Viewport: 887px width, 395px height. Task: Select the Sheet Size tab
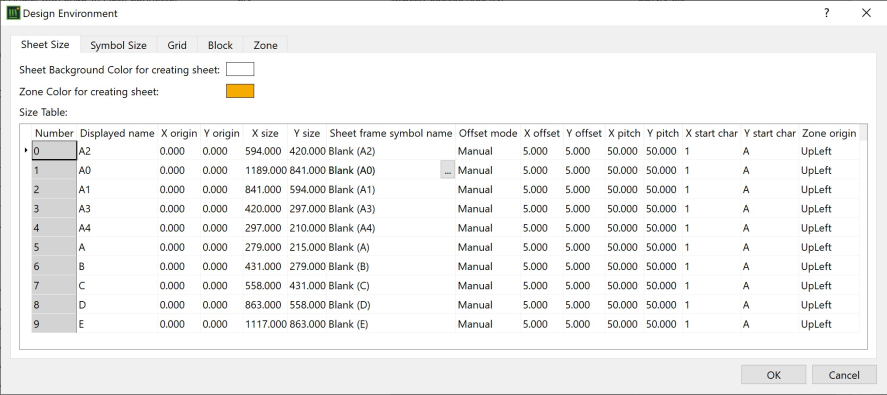(x=45, y=45)
